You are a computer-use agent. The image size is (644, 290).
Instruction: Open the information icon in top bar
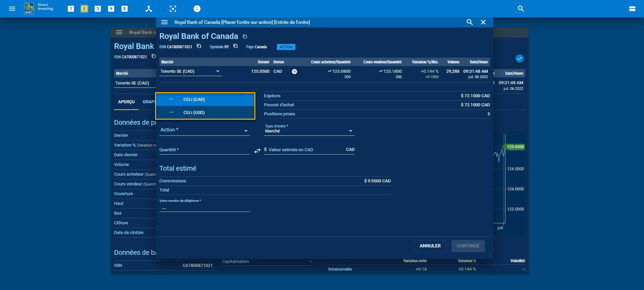pyautogui.click(x=197, y=9)
